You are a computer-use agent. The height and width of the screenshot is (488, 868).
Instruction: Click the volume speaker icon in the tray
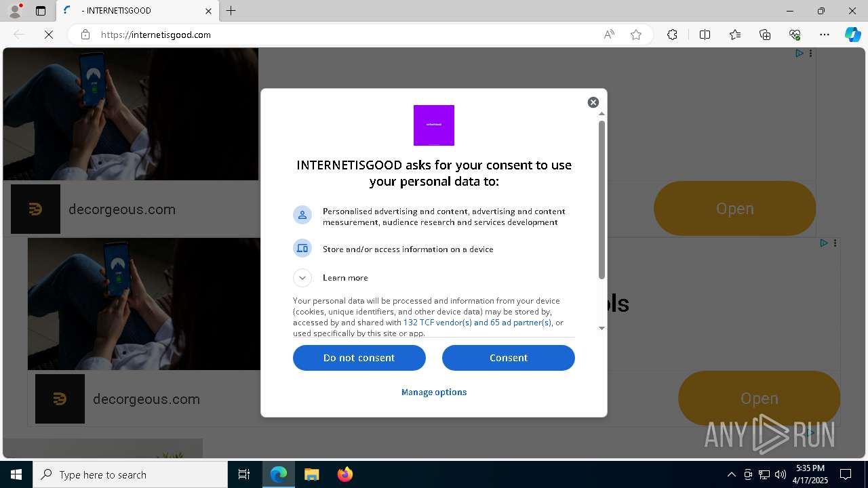tap(781, 474)
